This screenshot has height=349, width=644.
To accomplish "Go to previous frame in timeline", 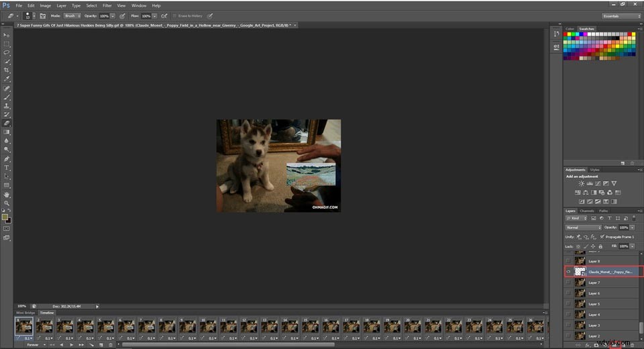I will [x=62, y=345].
